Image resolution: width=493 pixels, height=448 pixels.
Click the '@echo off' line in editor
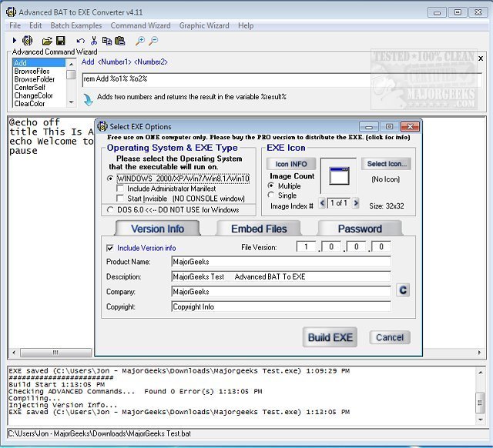point(34,122)
